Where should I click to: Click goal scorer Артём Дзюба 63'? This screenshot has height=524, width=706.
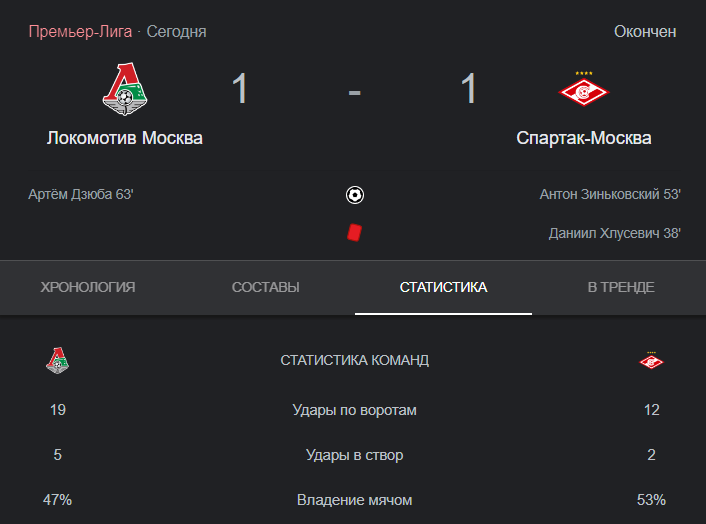pos(81,194)
